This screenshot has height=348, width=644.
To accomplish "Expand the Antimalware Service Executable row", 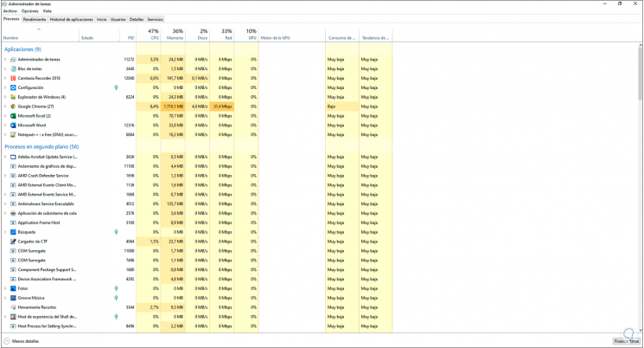I will click(x=5, y=204).
